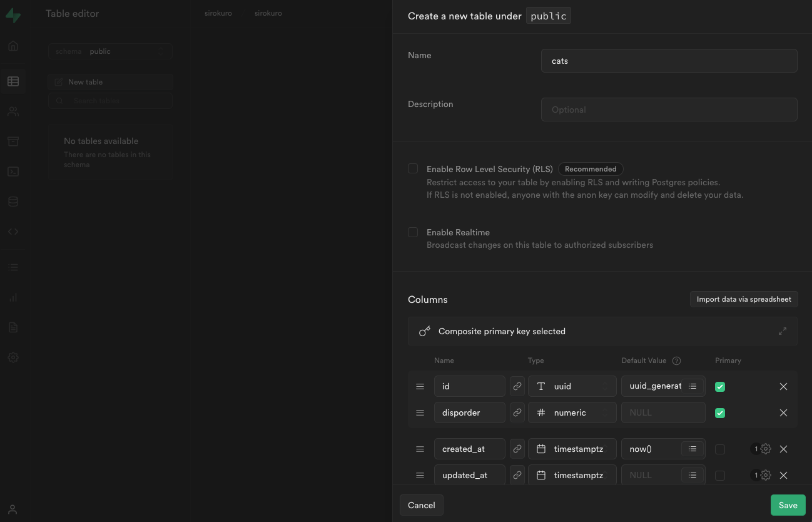Click the Search tables field
Viewport: 812px width, 522px height.
click(110, 101)
